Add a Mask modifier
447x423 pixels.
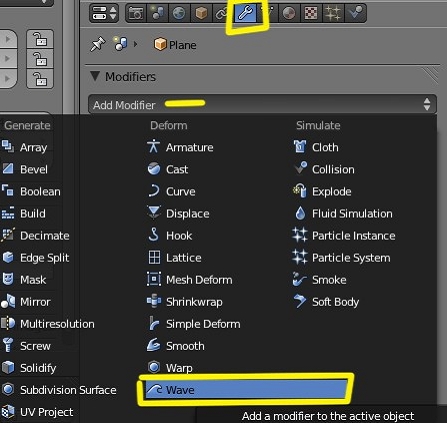24,280
